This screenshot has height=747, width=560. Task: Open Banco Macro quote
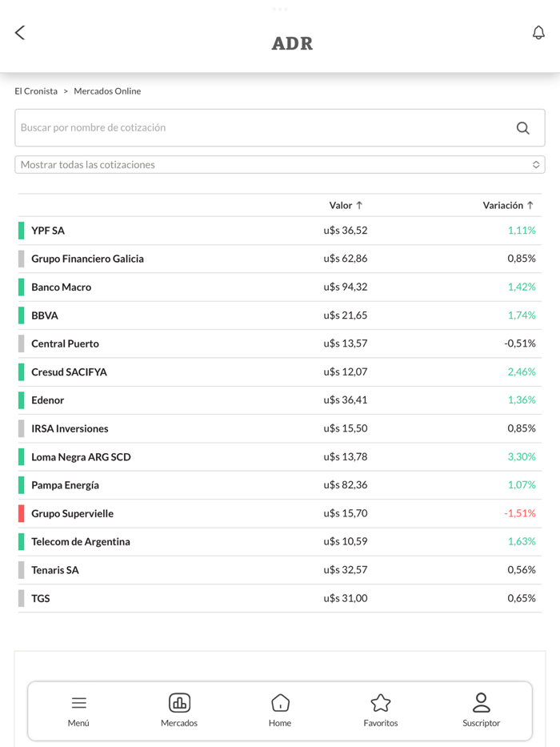point(62,287)
